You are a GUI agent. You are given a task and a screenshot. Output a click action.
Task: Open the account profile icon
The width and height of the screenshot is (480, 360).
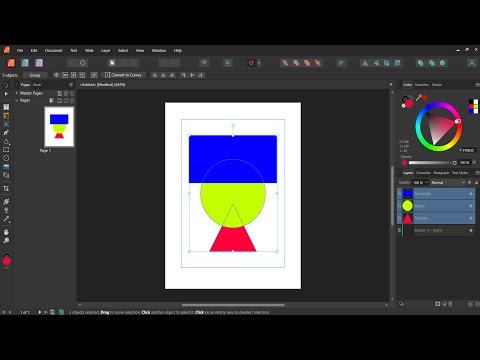pyautogui.click(x=472, y=63)
